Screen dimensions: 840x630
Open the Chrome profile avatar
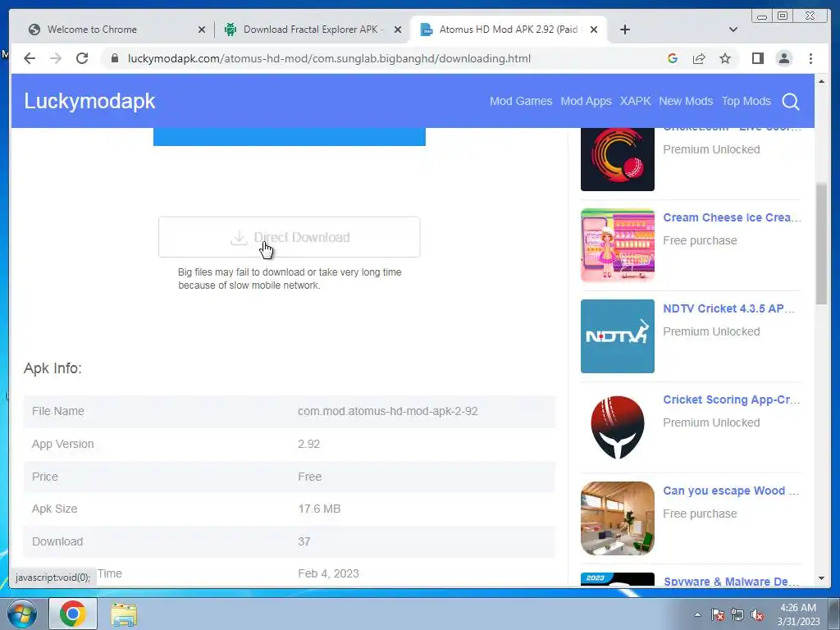tap(784, 58)
